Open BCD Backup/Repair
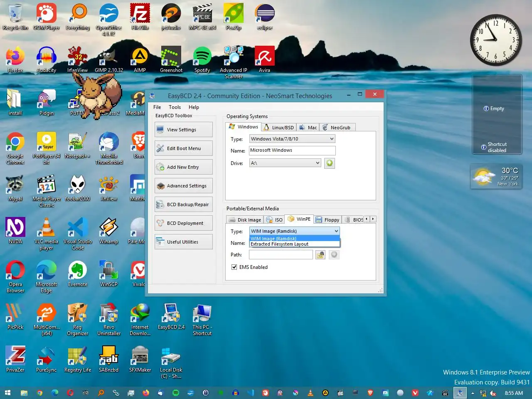Screen dimensions: 532x399 183,204
